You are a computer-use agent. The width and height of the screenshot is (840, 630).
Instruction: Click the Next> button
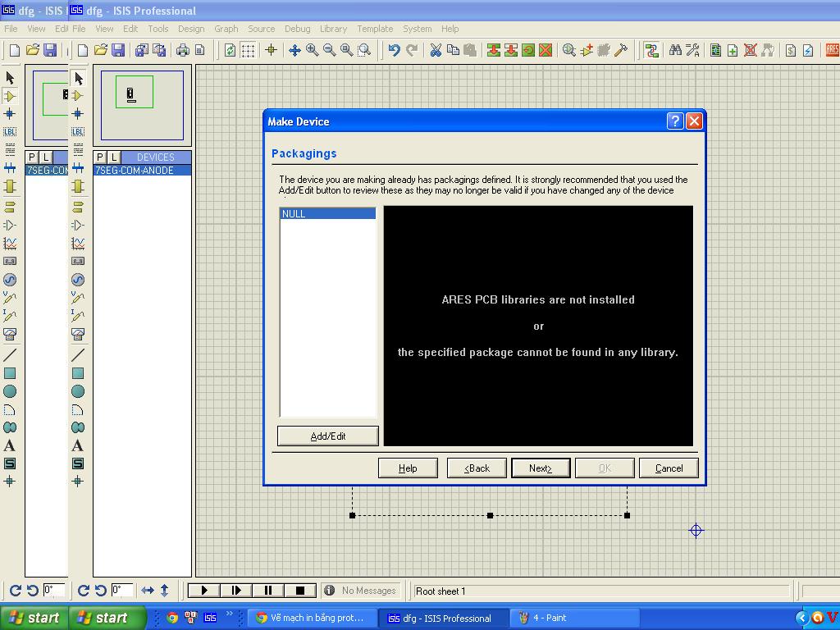point(541,468)
